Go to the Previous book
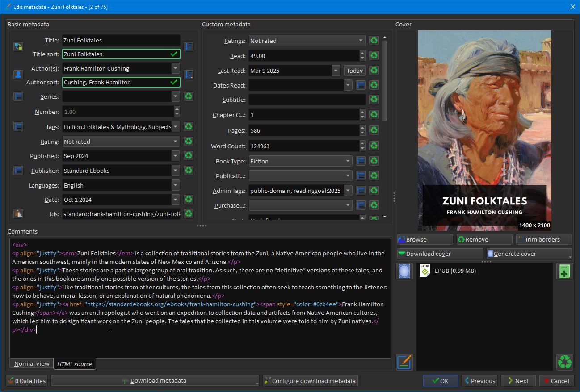Image resolution: width=580 pixels, height=392 pixels. pyautogui.click(x=479, y=381)
